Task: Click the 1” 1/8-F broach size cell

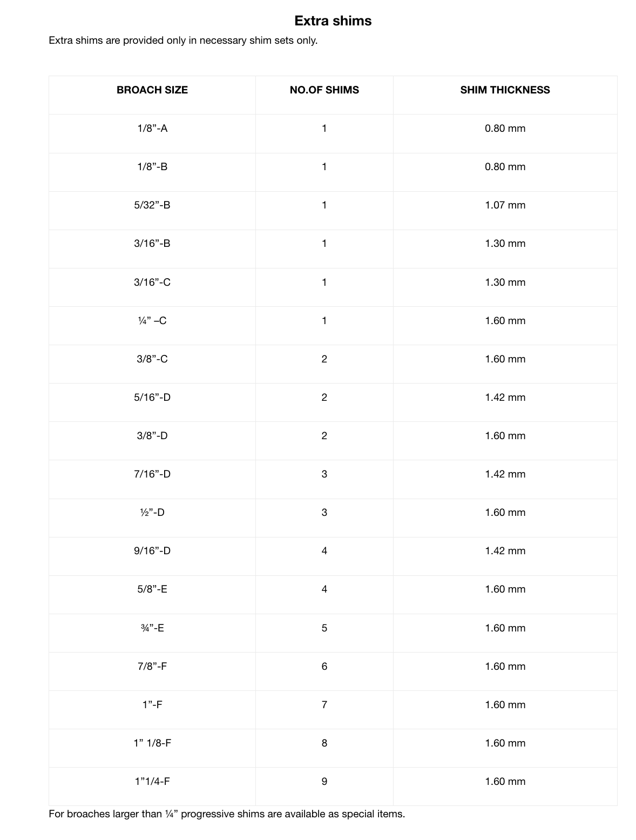Action: pos(152,743)
